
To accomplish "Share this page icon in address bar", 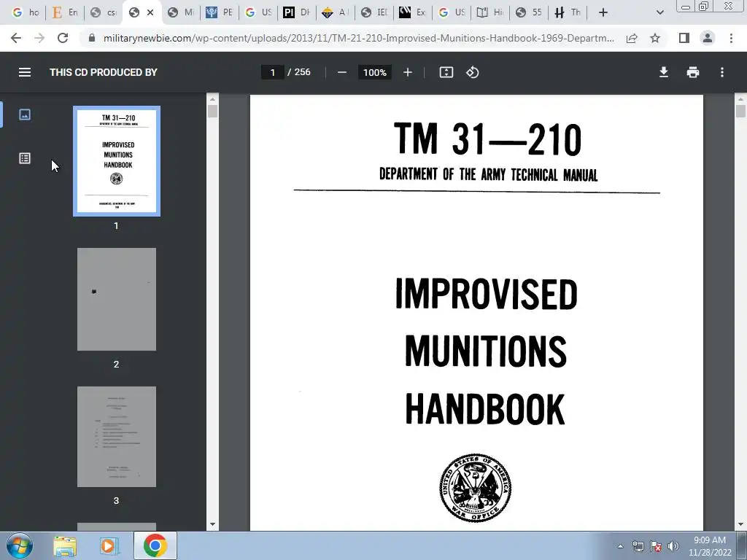I will tap(632, 38).
